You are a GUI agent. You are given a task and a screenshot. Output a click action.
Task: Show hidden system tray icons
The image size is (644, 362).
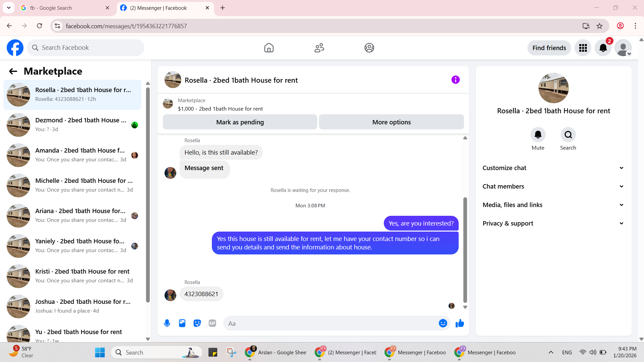pos(551,352)
